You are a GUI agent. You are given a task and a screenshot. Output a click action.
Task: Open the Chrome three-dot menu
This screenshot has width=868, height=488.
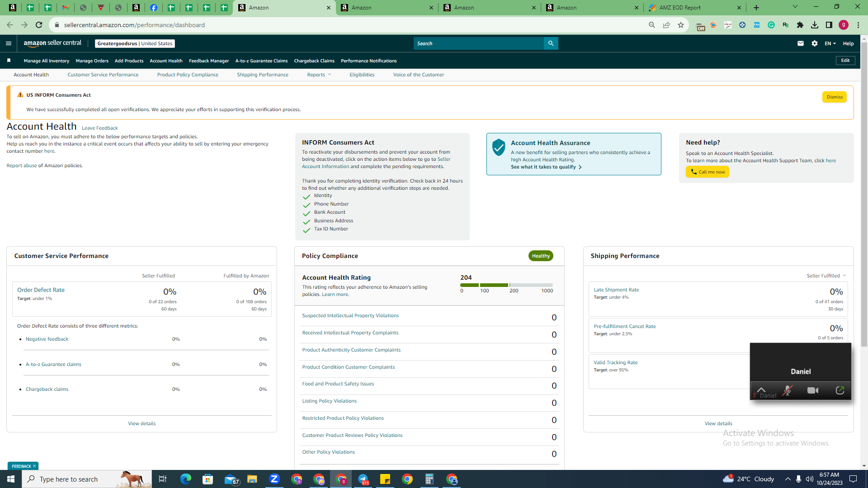point(858,25)
